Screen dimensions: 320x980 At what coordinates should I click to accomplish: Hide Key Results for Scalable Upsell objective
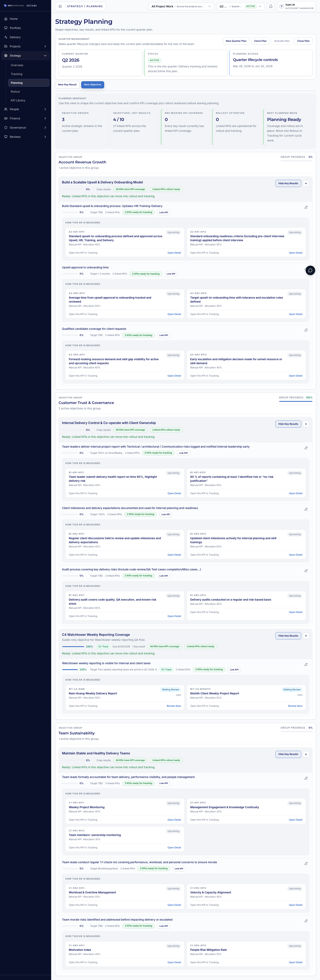point(288,183)
